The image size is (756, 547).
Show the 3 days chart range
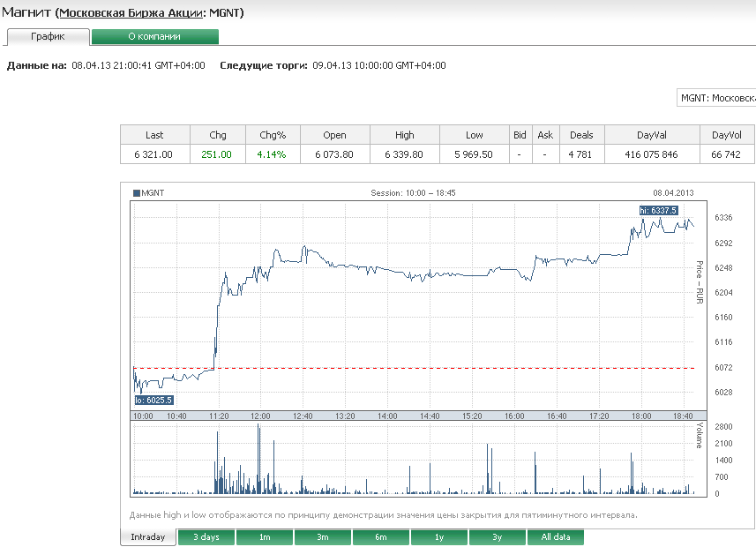pos(206,537)
